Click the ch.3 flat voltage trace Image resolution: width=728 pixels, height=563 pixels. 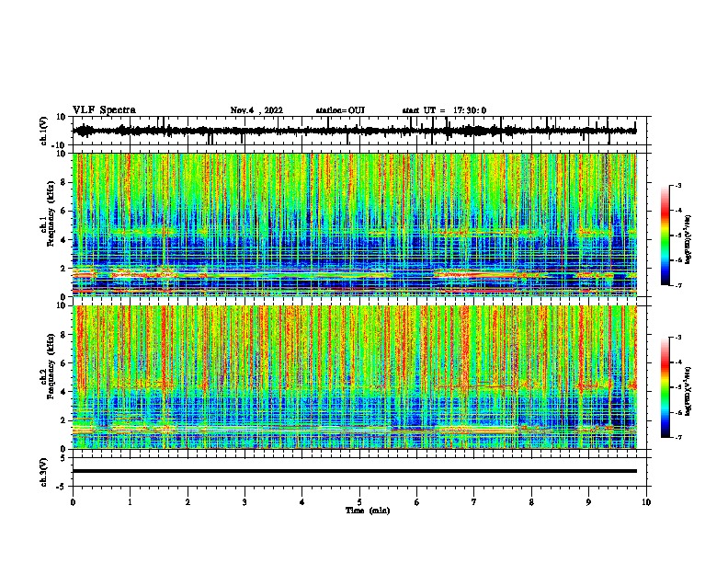(x=354, y=471)
